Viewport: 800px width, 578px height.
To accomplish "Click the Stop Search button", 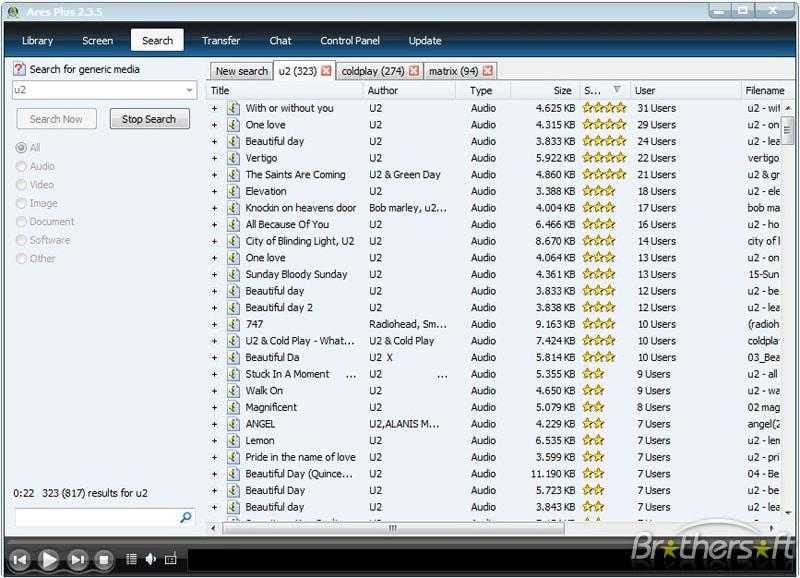I will pyautogui.click(x=149, y=119).
